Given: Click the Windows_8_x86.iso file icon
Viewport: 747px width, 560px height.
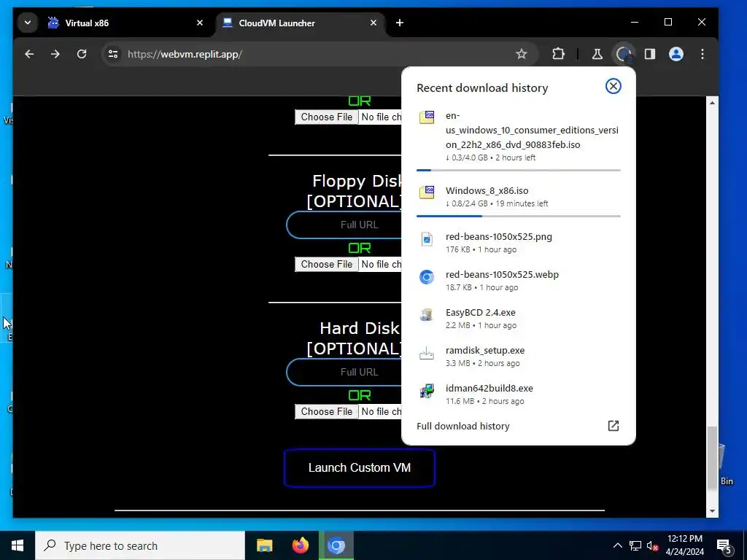Looking at the screenshot, I should 427,192.
